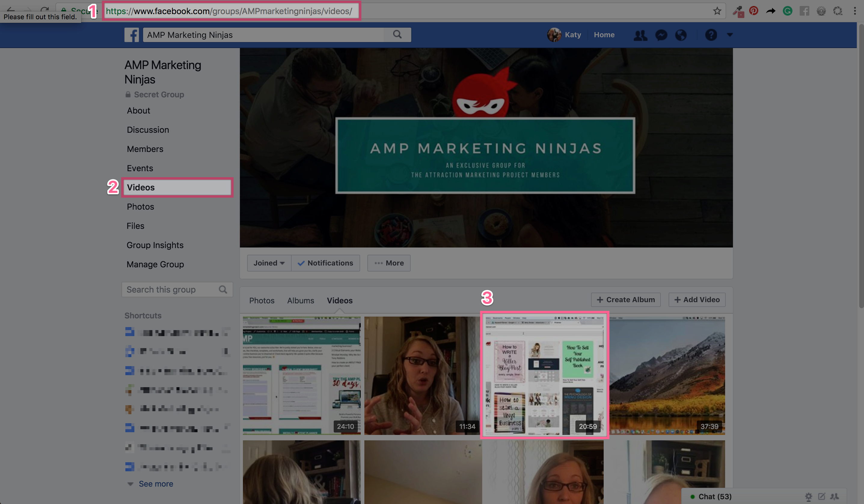Open the Notifications globe icon
864x504 pixels.
pyautogui.click(x=681, y=35)
